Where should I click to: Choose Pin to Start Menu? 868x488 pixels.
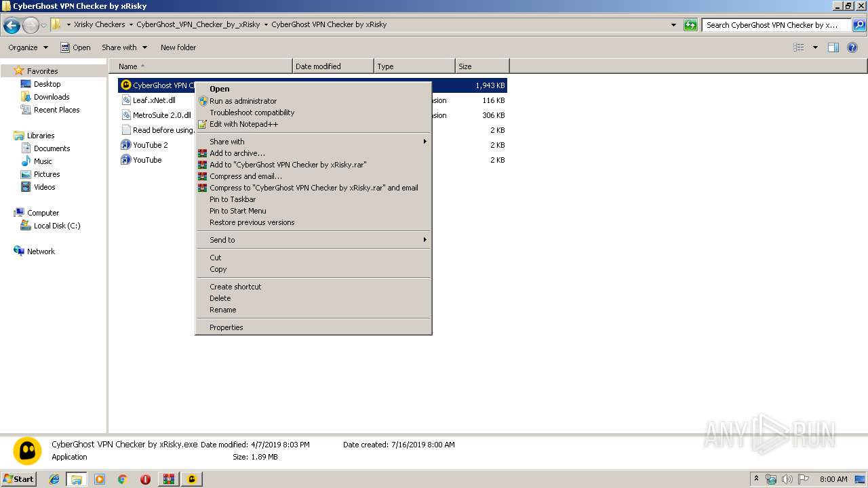313,211
